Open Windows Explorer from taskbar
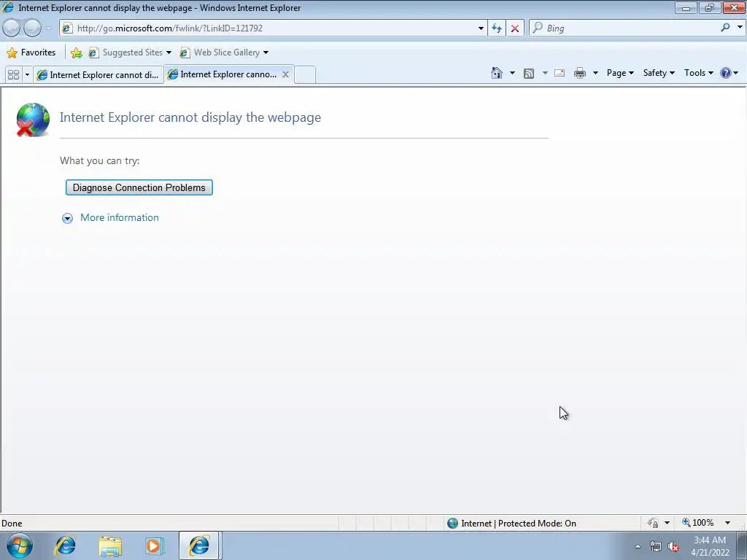This screenshot has height=560, width=747. 110,546
